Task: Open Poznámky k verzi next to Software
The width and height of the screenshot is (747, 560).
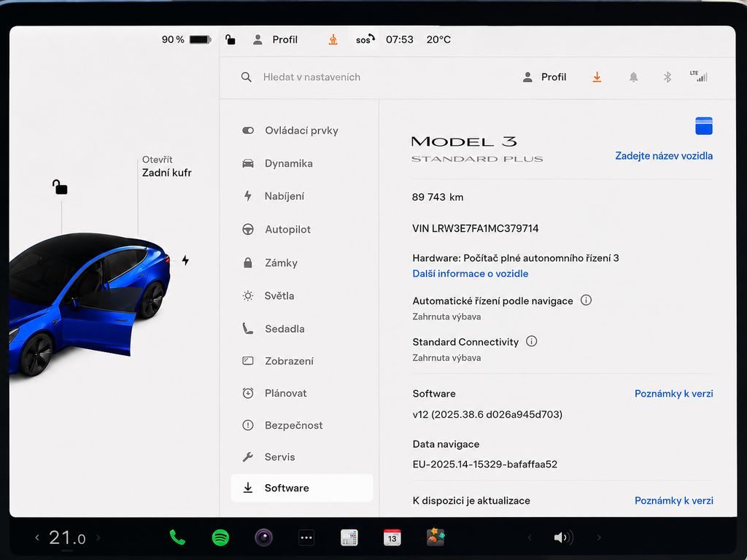Action: 673,393
